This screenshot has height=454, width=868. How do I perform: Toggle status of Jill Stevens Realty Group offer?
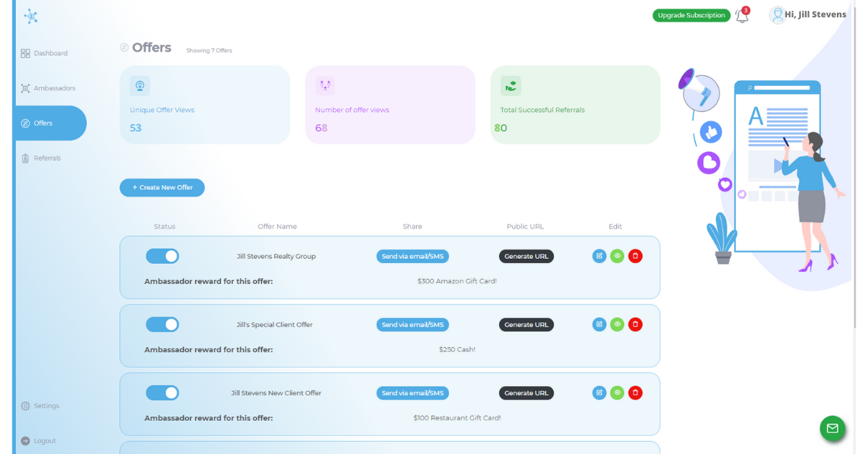pyautogui.click(x=163, y=256)
